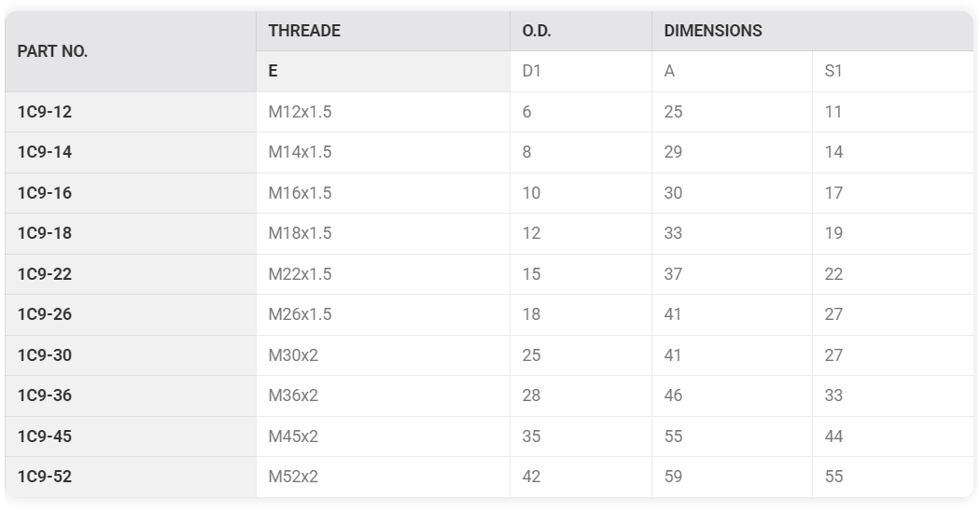Click the M52x2 thread cell
The image size is (980, 513).
[383, 477]
